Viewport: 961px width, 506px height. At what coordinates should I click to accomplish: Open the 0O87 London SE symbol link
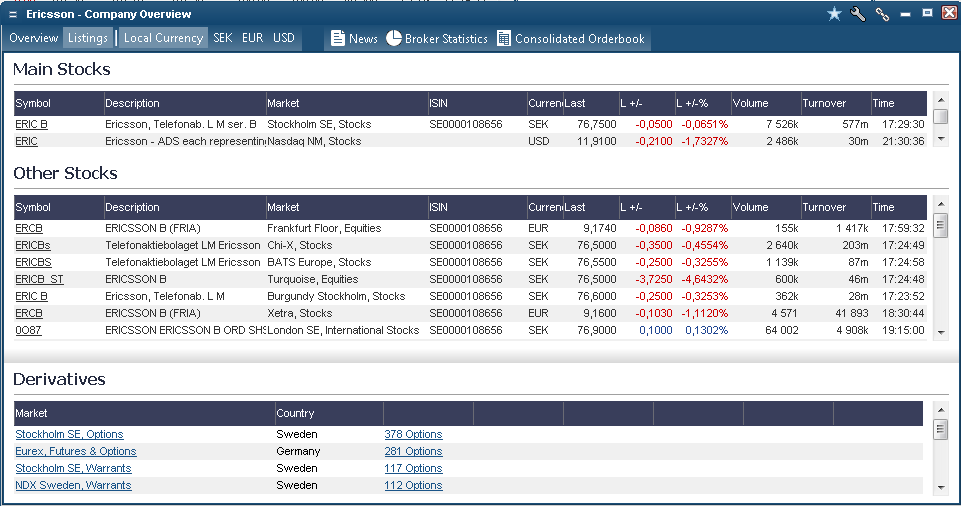tap(28, 330)
